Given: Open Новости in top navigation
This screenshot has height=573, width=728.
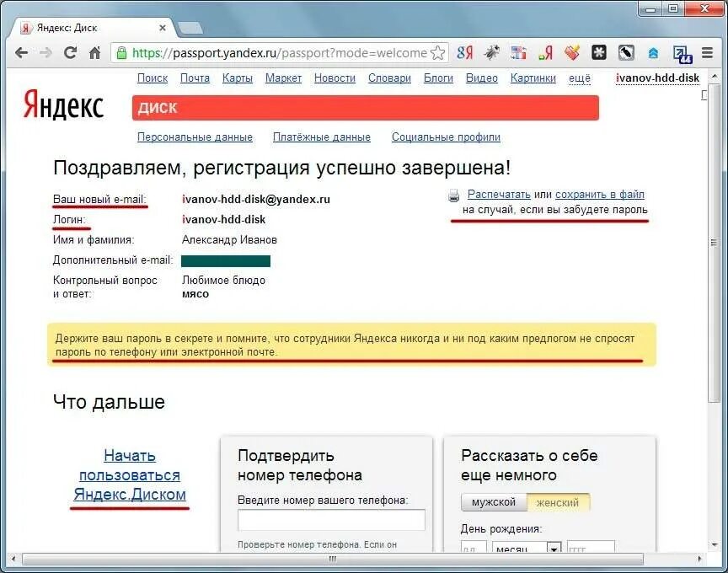Looking at the screenshot, I should click(335, 78).
